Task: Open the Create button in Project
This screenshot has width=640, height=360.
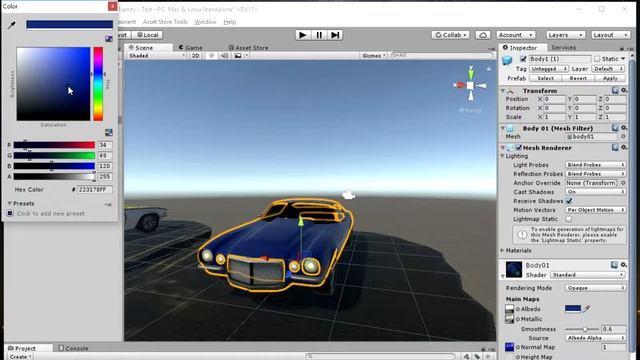Action: point(20,357)
